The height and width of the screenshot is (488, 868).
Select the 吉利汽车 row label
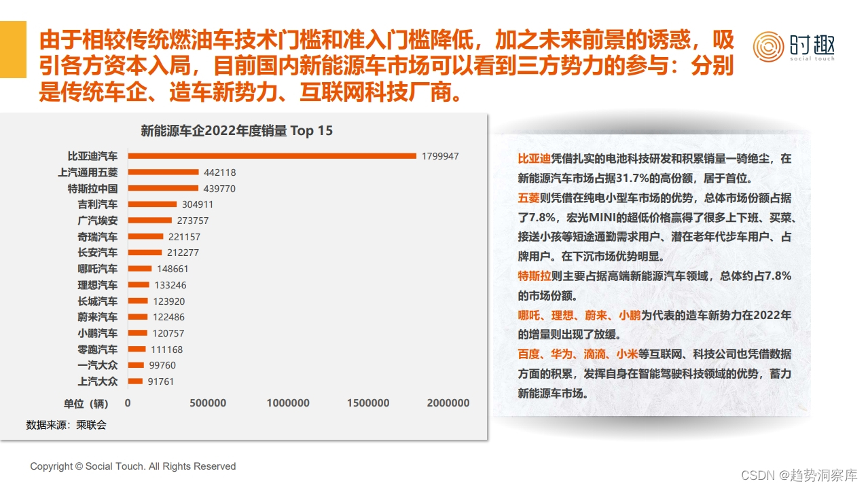pyautogui.click(x=97, y=204)
